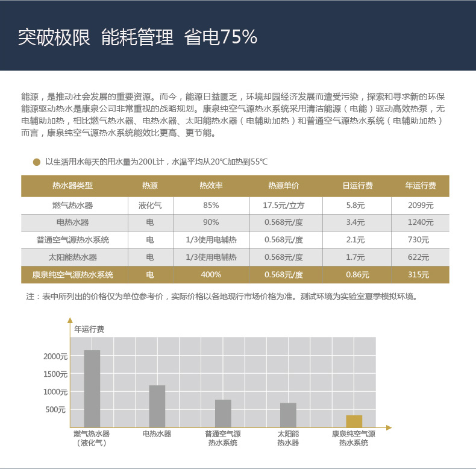Click the 2099元 annual cost cell

pos(421,206)
